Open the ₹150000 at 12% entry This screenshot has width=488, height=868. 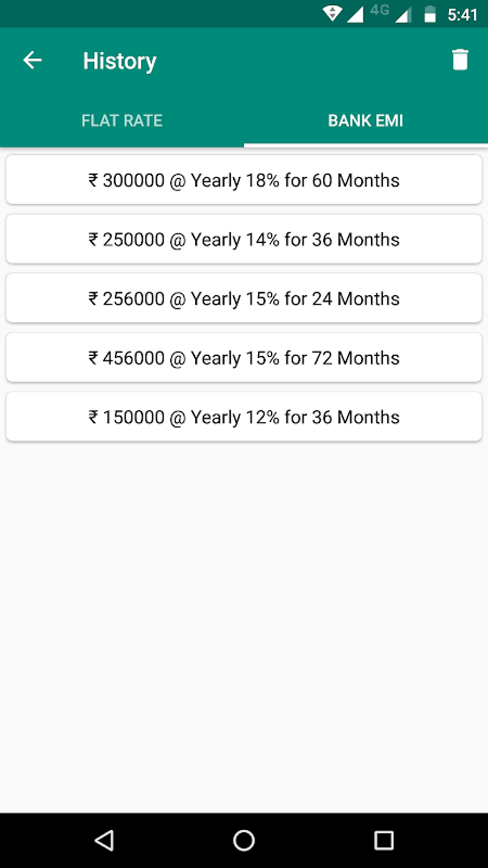click(244, 417)
